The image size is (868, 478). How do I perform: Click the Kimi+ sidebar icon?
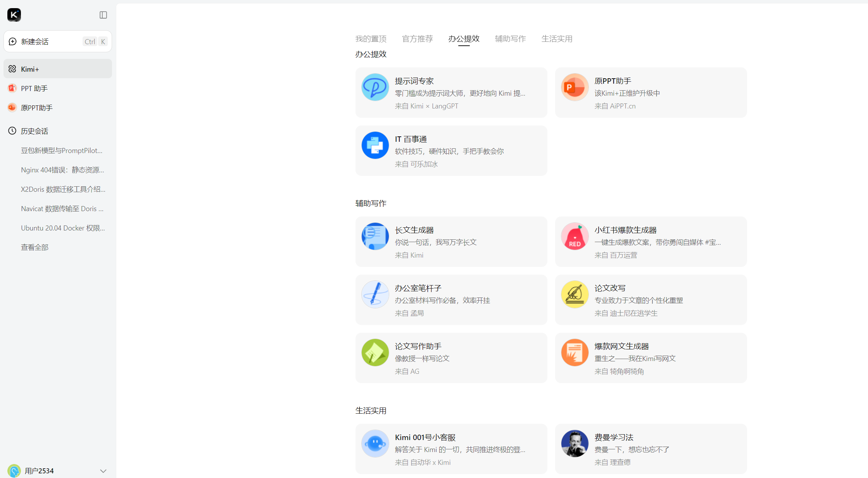click(12, 69)
